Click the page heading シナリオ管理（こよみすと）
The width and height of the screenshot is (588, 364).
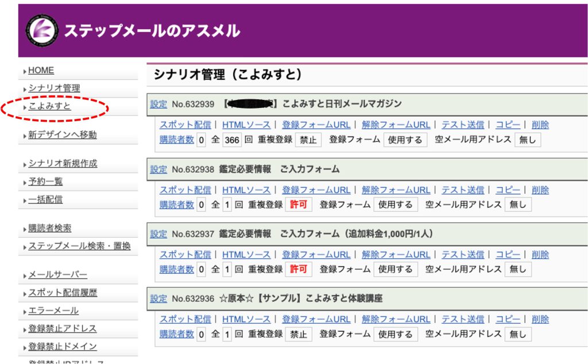click(x=227, y=74)
